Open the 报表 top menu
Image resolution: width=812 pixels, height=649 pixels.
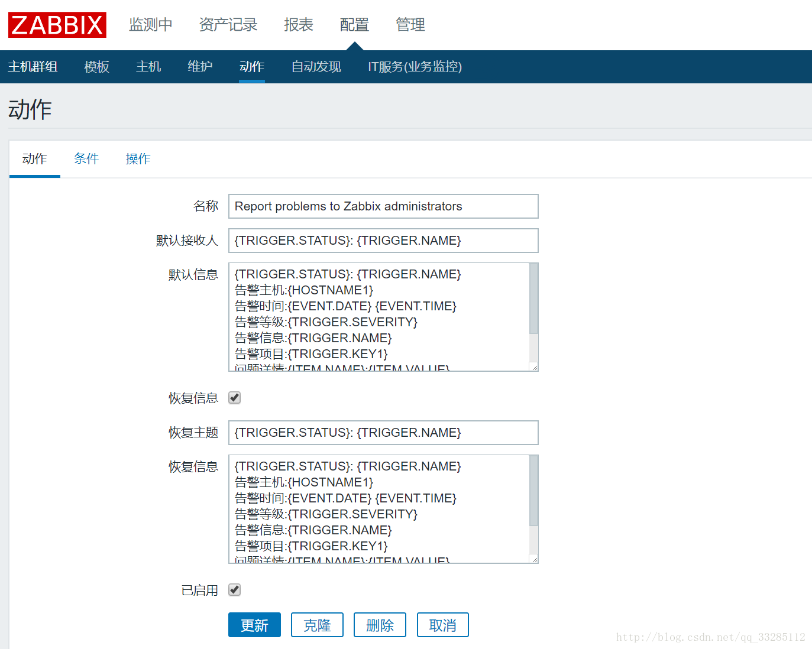pos(299,25)
